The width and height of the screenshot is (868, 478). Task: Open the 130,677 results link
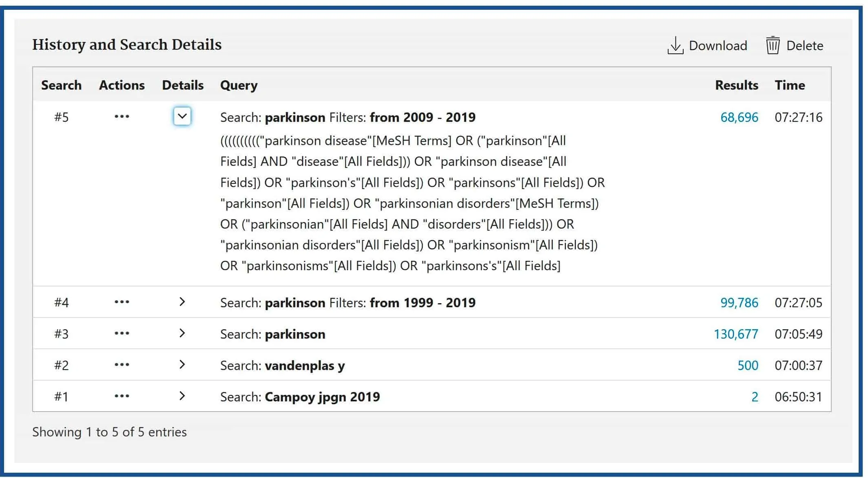pyautogui.click(x=735, y=334)
